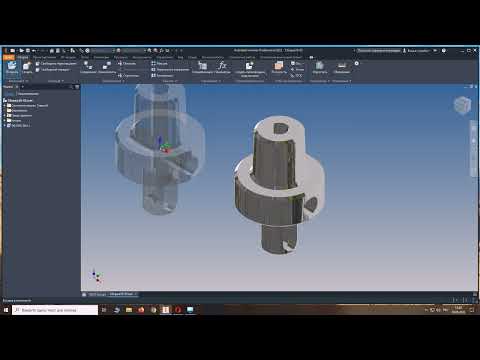
Task: Open the appearance dropdown in the quick access toolbar
Action: coord(133,51)
